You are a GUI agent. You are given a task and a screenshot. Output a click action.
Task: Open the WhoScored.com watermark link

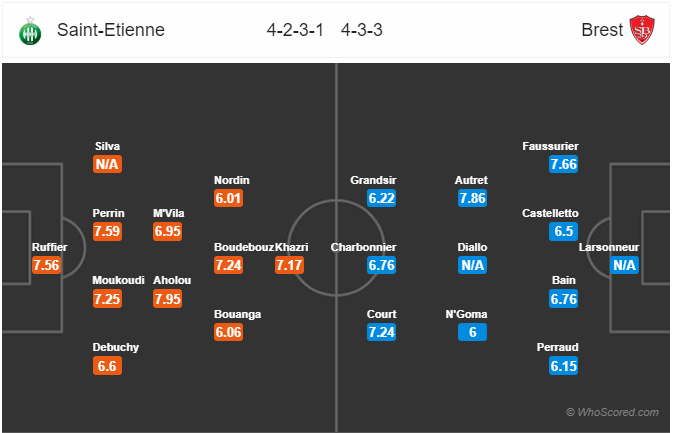(x=612, y=412)
